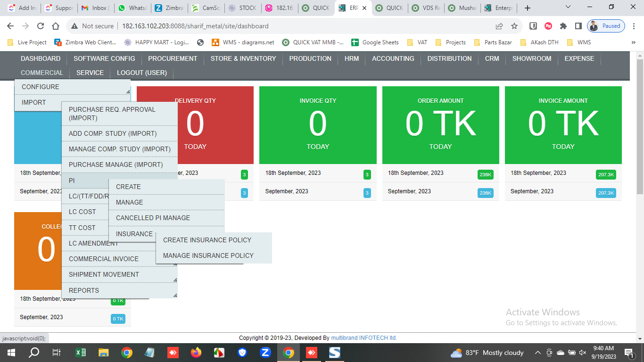Open Zoom from the taskbar
Image resolution: width=644 pixels, height=362 pixels.
click(265, 353)
